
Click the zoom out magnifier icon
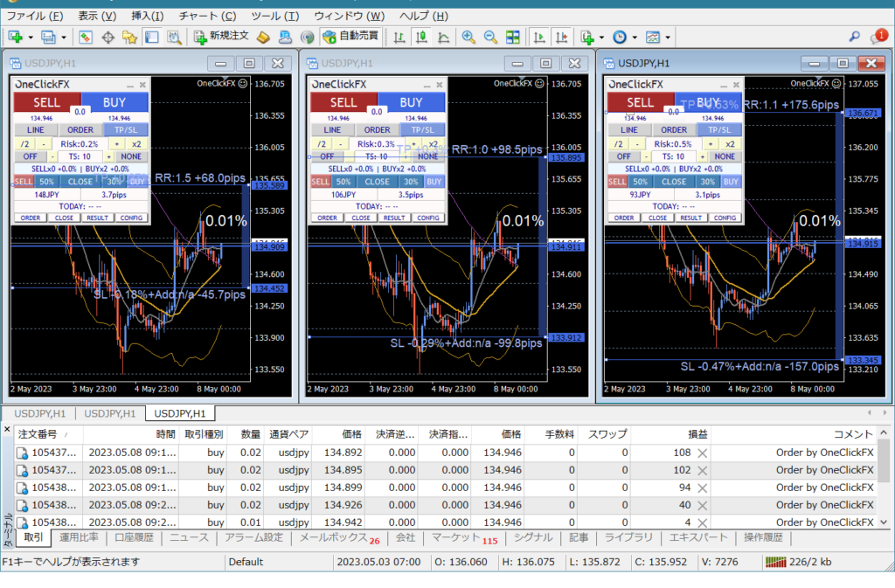pos(490,37)
